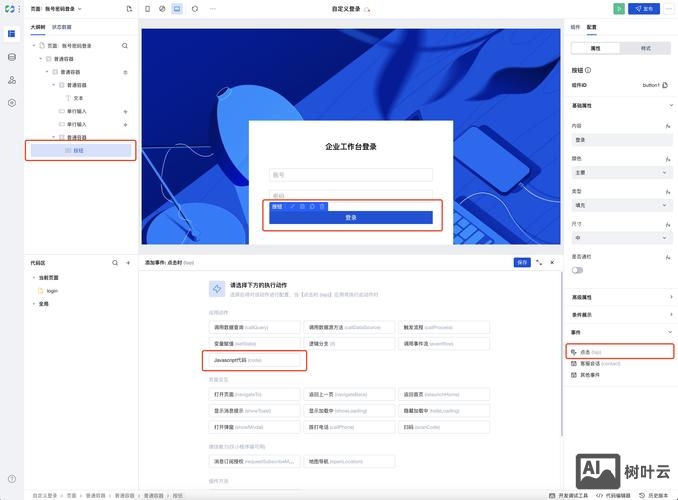Screen dimensions: 678x500
Task: Expand the event panel to fullscreen
Action: (x=540, y=262)
